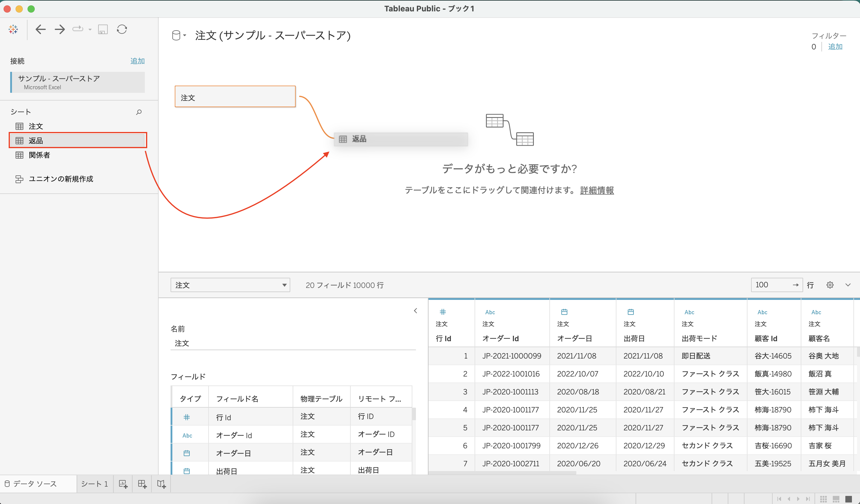
Task: Click the Refresh data source icon
Action: click(122, 29)
